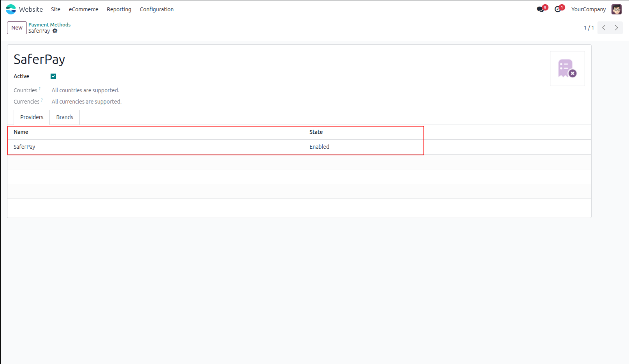Click the Currencies field label
Viewport: 629px width, 364px height.
coord(26,102)
